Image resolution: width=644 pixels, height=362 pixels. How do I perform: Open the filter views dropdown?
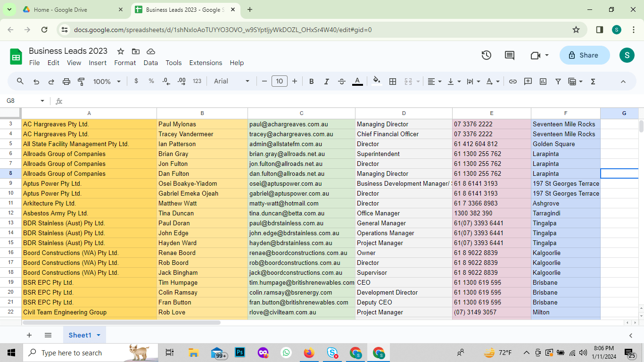point(576,82)
